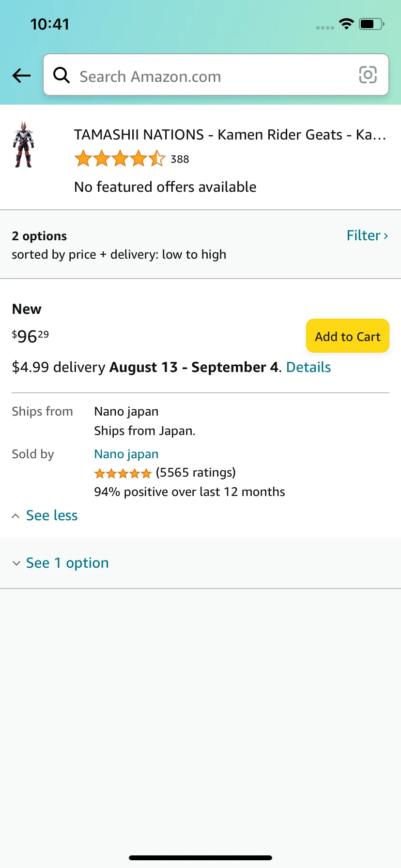Image resolution: width=401 pixels, height=868 pixels.
Task: Open the Filter options
Action: pyautogui.click(x=367, y=236)
